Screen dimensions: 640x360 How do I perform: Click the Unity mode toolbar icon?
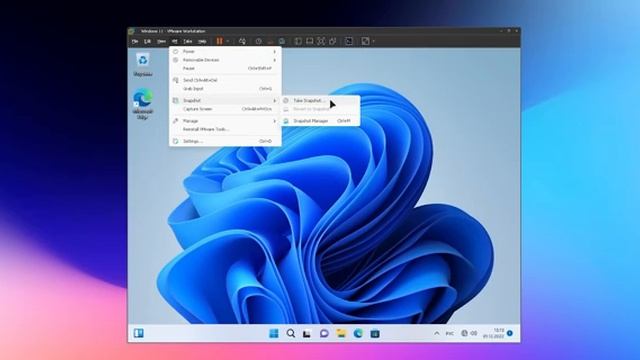click(x=333, y=41)
